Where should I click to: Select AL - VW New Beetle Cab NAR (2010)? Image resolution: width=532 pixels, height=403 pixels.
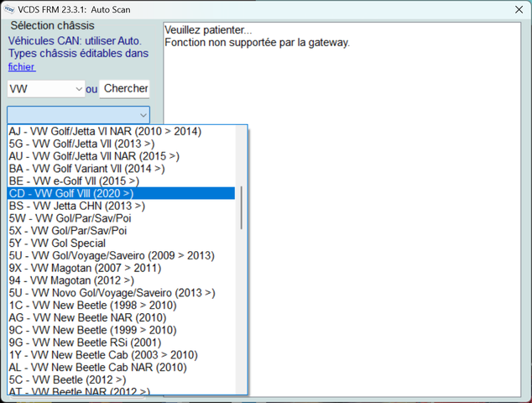(x=121, y=368)
